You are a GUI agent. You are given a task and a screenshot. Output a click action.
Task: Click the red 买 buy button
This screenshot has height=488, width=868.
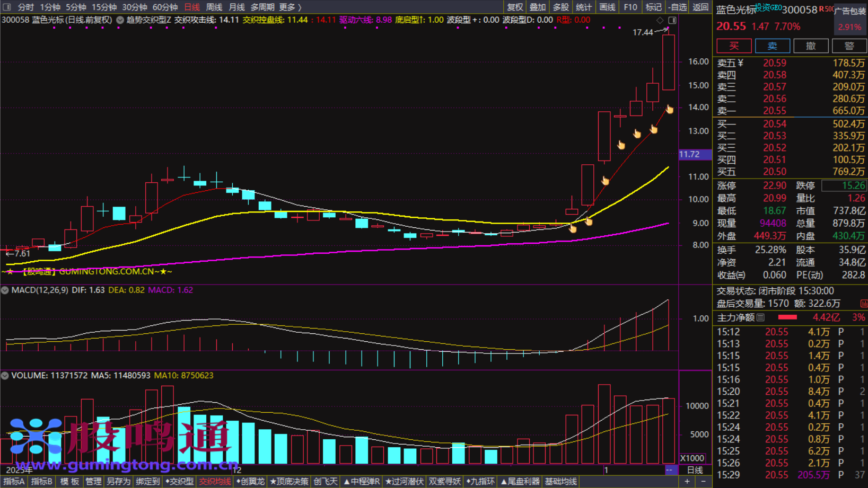tap(734, 46)
